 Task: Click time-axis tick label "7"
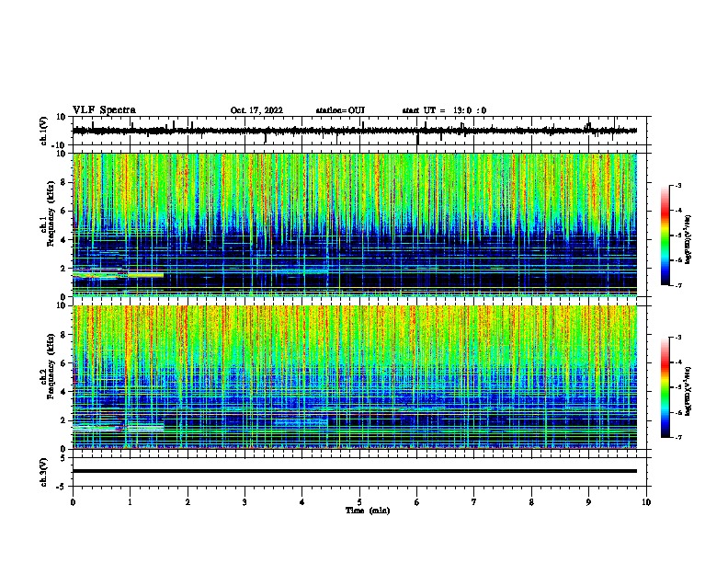pyautogui.click(x=474, y=502)
